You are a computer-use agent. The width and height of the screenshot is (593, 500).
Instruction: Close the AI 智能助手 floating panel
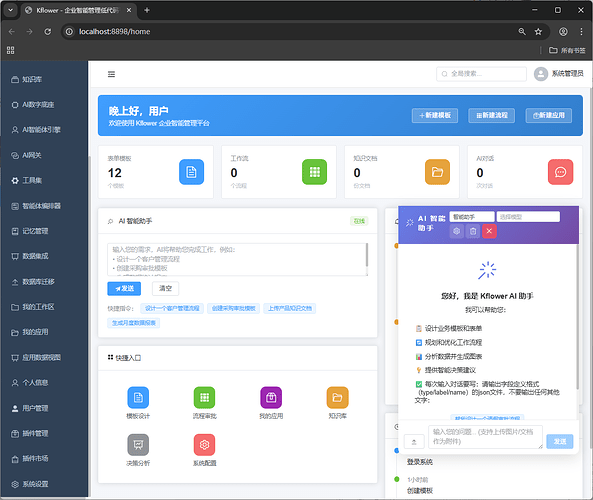point(489,231)
